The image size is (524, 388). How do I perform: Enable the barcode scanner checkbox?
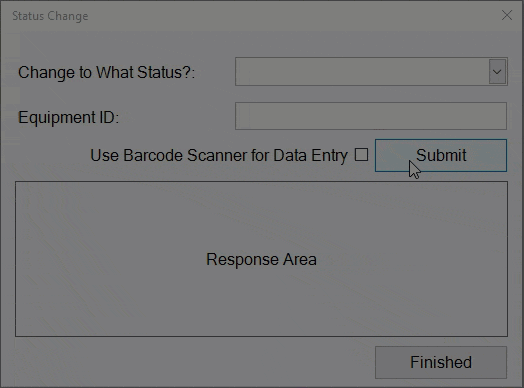click(361, 155)
